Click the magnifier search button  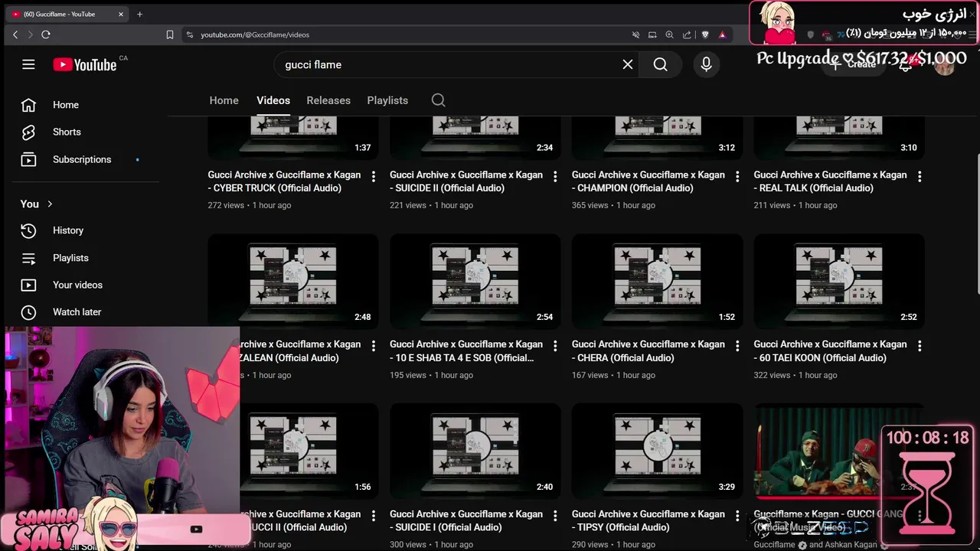point(661,65)
